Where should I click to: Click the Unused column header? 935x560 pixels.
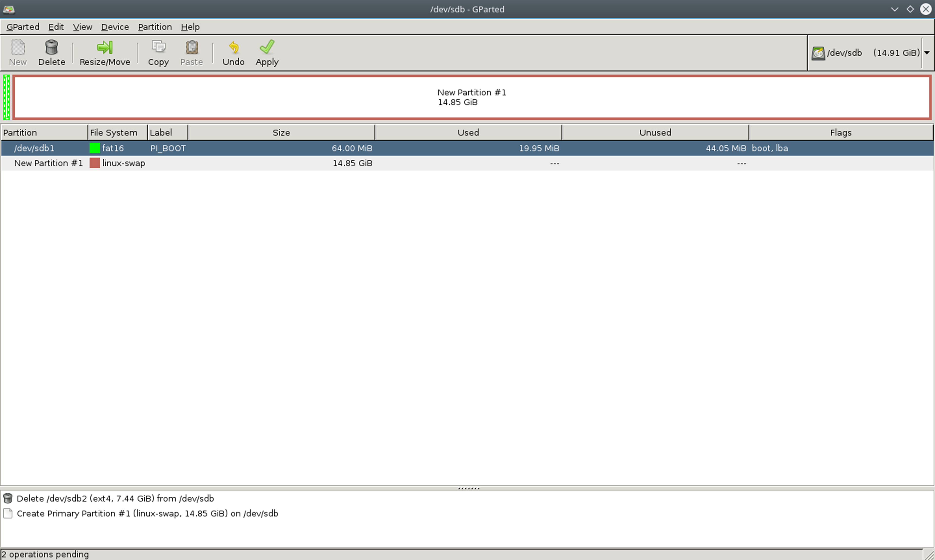point(655,132)
